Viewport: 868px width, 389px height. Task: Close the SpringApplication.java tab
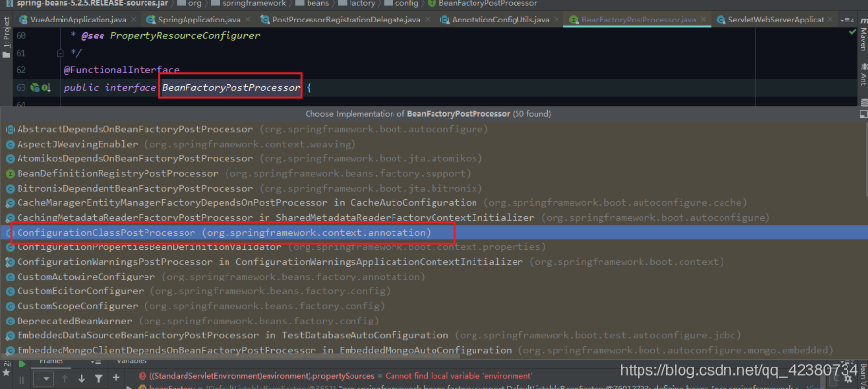click(x=247, y=20)
